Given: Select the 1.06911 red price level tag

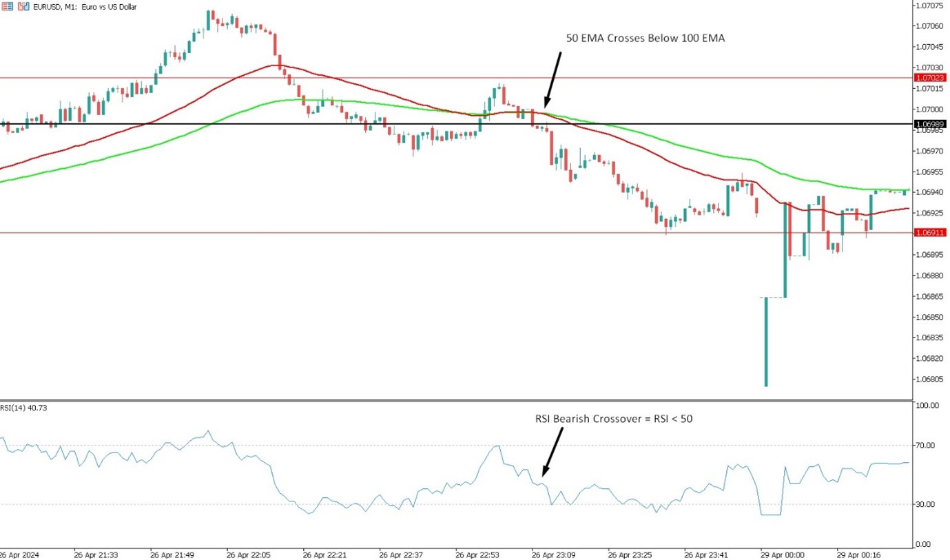Looking at the screenshot, I should pyautogui.click(x=929, y=233).
